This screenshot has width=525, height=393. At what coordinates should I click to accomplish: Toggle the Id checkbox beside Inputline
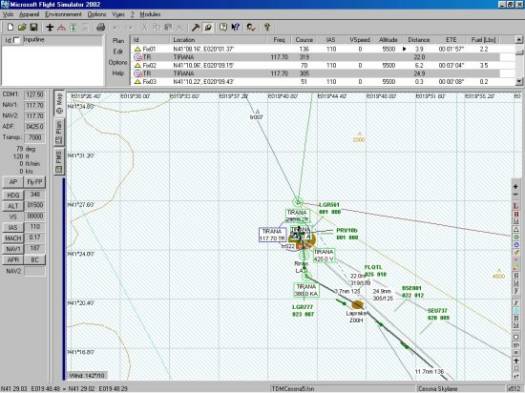[16, 41]
